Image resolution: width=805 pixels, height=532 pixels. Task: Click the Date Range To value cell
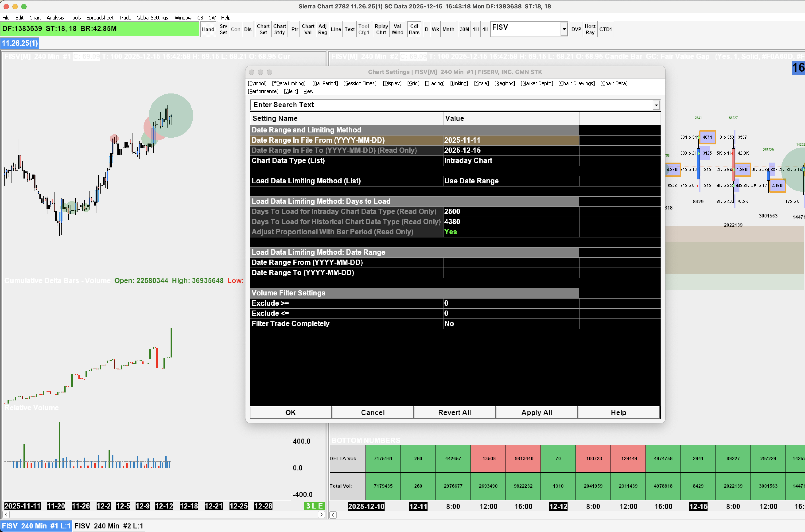(x=511, y=272)
